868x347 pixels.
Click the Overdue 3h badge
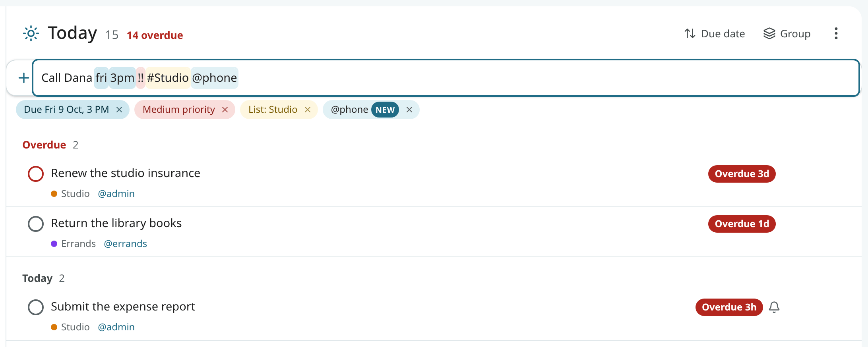coord(729,307)
